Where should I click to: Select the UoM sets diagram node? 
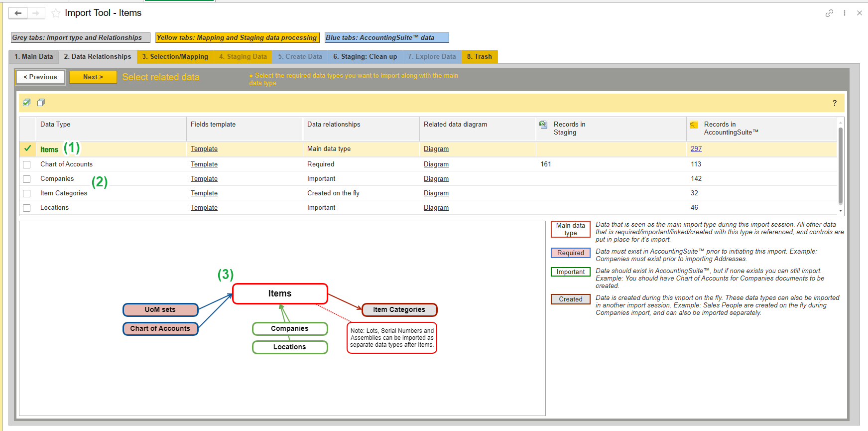[x=160, y=310]
